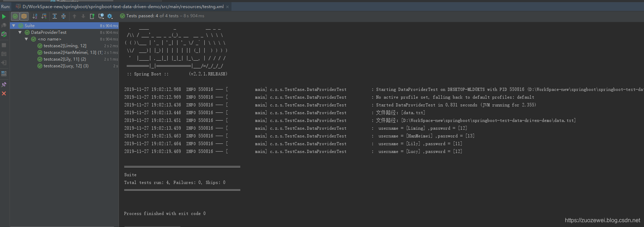Toggle auto-test rerun icon
644x227 pixels.
tap(4, 34)
